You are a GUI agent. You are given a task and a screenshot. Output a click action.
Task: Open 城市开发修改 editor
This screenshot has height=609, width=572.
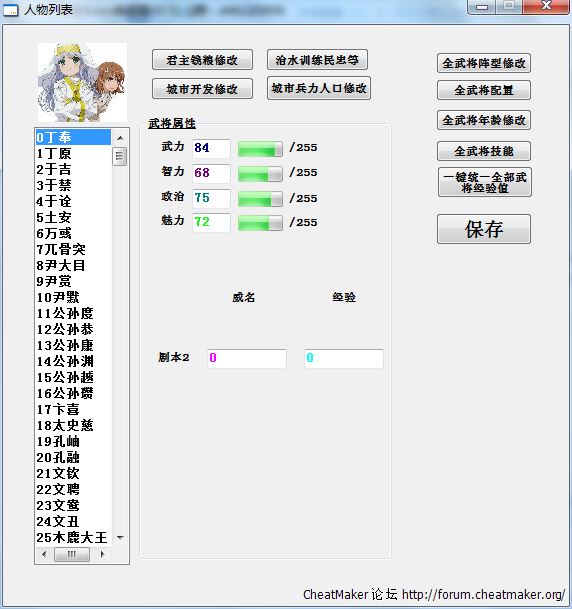coord(202,89)
